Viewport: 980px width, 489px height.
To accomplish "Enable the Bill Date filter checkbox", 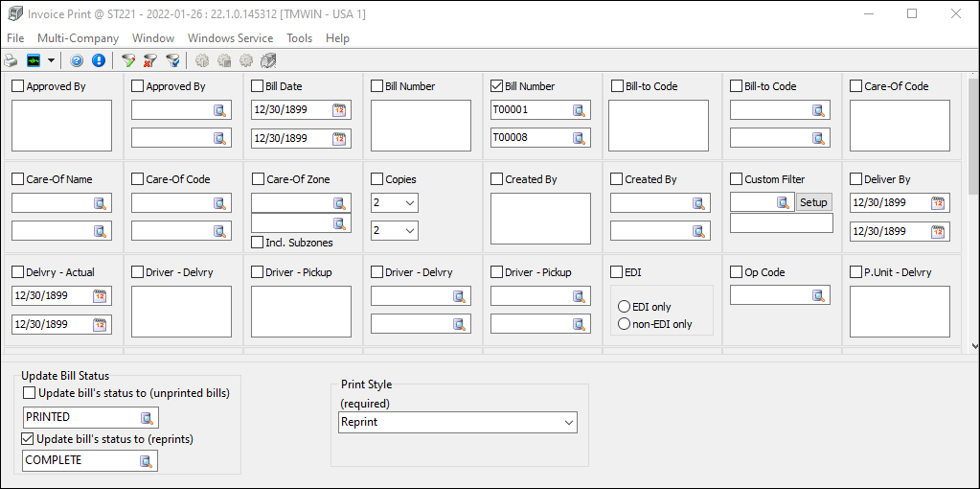I will (x=258, y=86).
